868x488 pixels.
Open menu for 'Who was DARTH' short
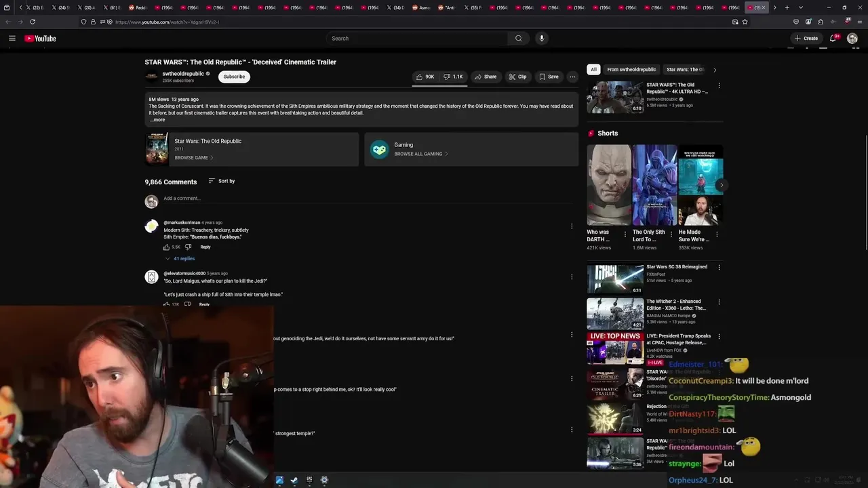[625, 235]
